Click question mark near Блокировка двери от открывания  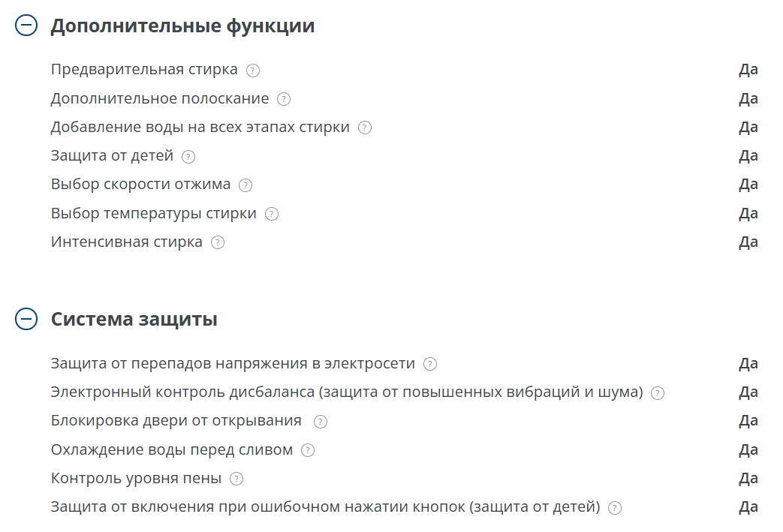pyautogui.click(x=321, y=422)
